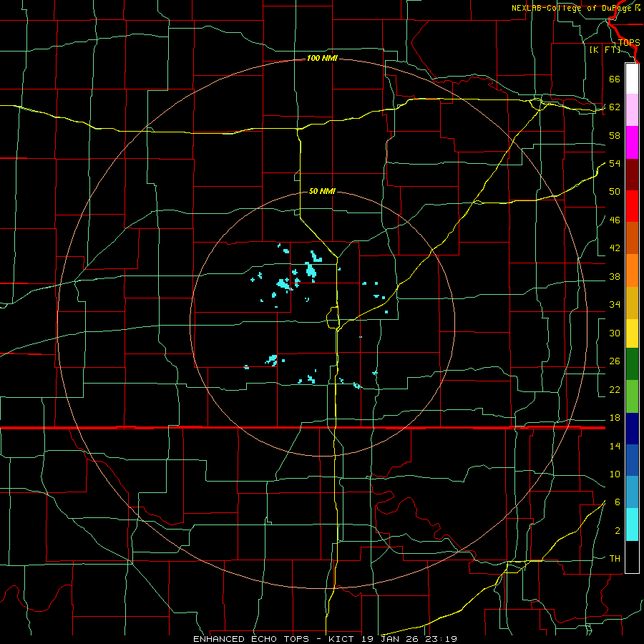The width and height of the screenshot is (644, 644).
Task: Click the KICT radar station identifier
Action: click(343, 639)
